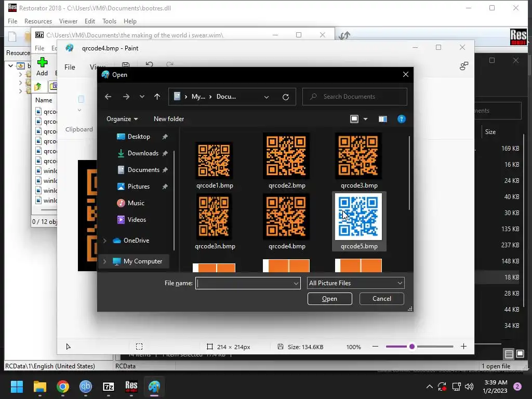Open dialog help icon
This screenshot has width=532, height=399.
[x=402, y=119]
